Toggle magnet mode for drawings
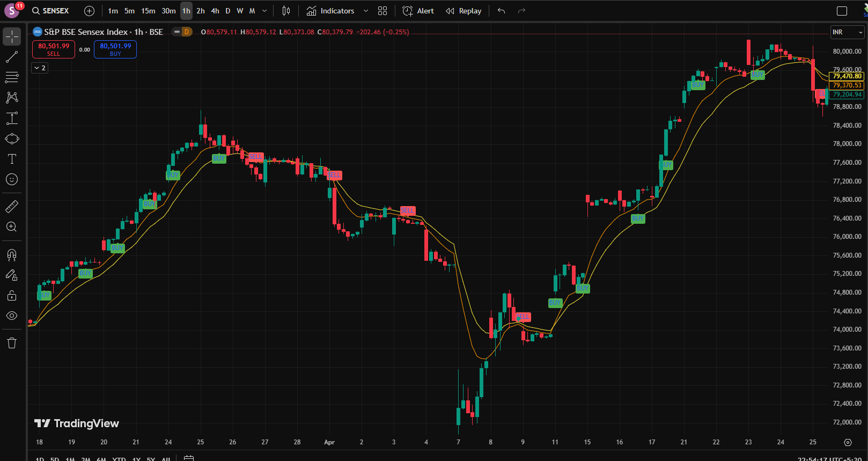This screenshot has height=461, width=868. pyautogui.click(x=12, y=254)
